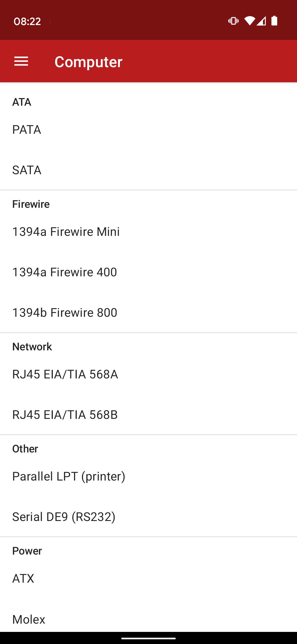Choose 1394b Firewire 800
This screenshot has height=644, width=297.
tap(148, 313)
